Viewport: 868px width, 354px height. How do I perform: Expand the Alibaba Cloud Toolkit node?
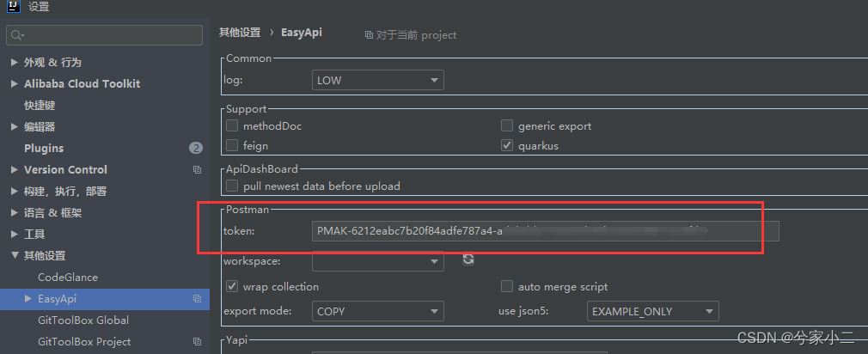(15, 83)
